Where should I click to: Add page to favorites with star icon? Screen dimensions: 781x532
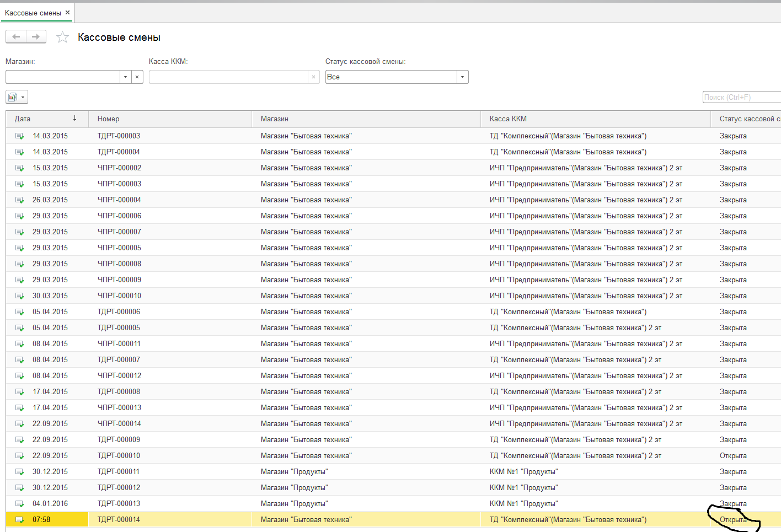(x=63, y=37)
